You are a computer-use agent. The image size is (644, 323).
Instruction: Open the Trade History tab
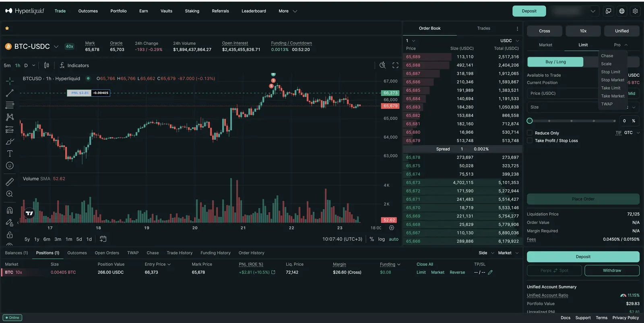click(180, 253)
